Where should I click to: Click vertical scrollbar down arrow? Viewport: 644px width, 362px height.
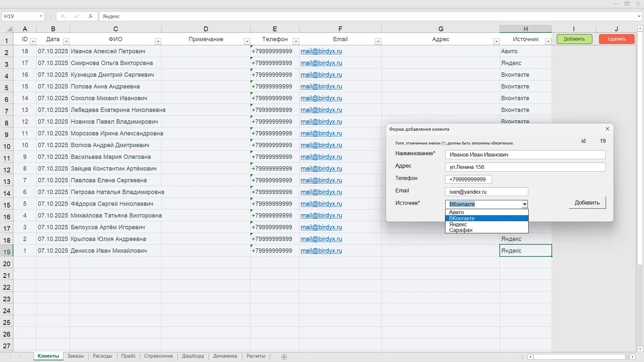[x=640, y=349]
